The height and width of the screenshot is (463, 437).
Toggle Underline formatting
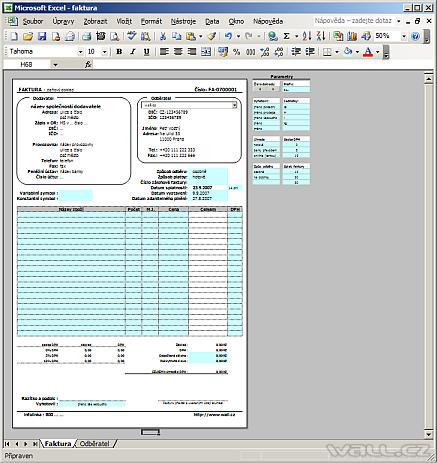(146, 52)
